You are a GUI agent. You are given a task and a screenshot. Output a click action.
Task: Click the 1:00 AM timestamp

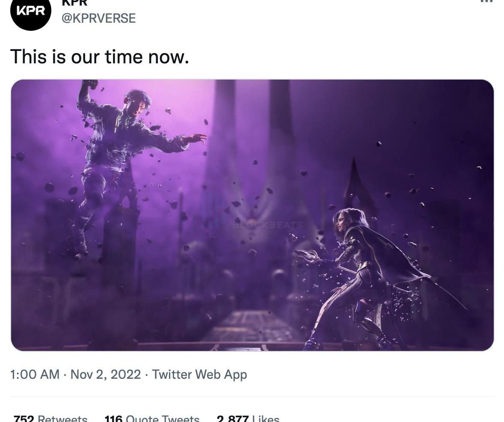pyautogui.click(x=35, y=374)
